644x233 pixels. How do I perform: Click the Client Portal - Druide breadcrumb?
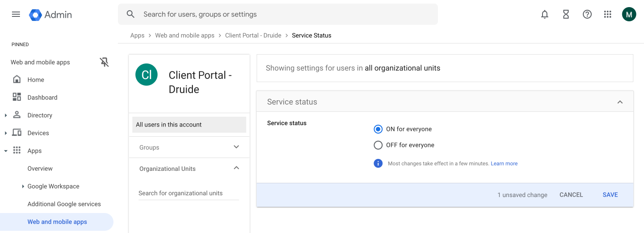(253, 36)
